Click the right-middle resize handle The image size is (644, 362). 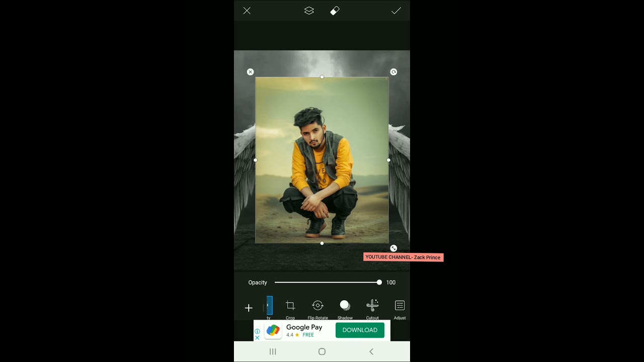click(388, 160)
